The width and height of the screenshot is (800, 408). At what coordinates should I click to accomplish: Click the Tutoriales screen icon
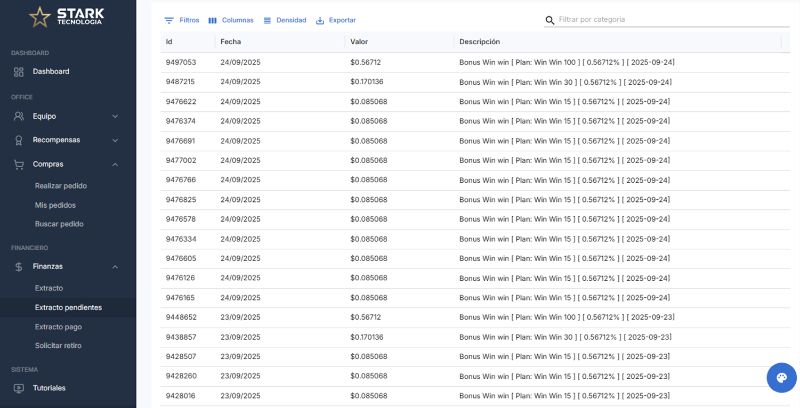pos(19,387)
